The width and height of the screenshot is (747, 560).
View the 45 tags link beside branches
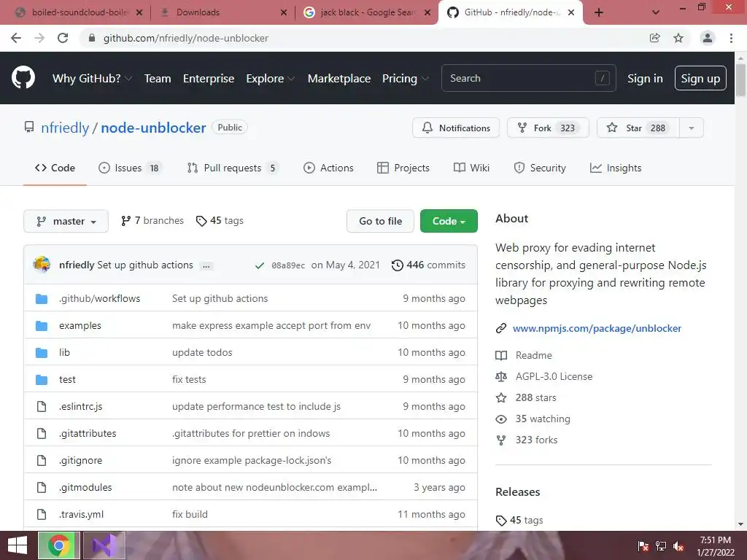point(220,220)
